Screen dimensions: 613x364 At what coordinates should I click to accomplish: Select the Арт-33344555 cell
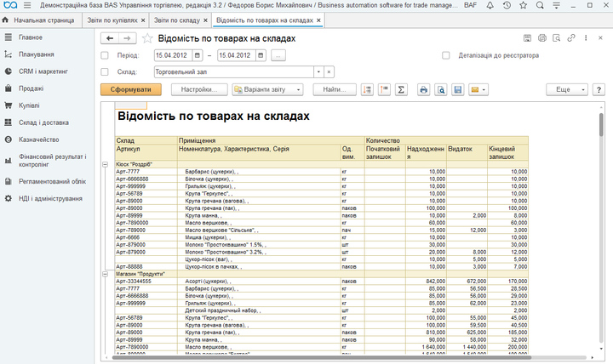coord(146,282)
